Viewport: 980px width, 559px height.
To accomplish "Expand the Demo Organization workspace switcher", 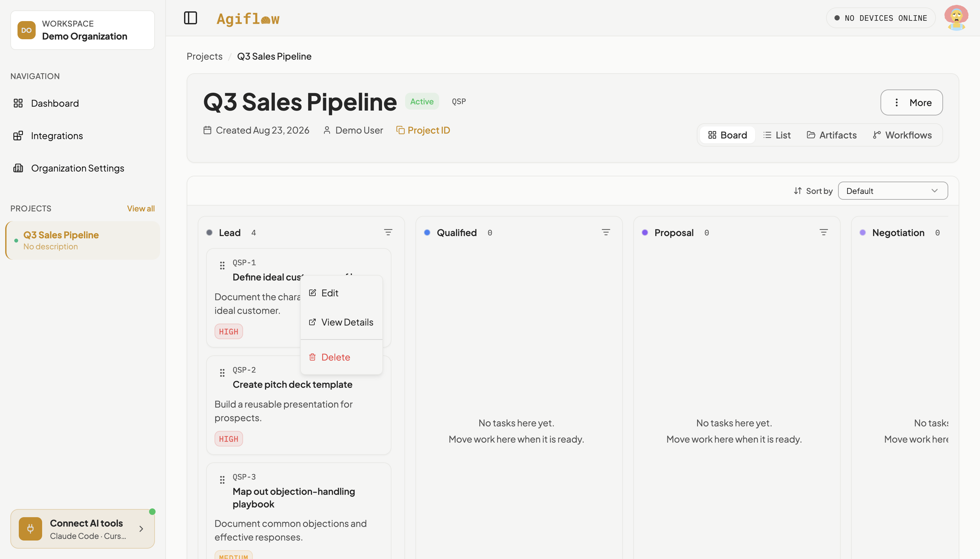I will tap(83, 30).
